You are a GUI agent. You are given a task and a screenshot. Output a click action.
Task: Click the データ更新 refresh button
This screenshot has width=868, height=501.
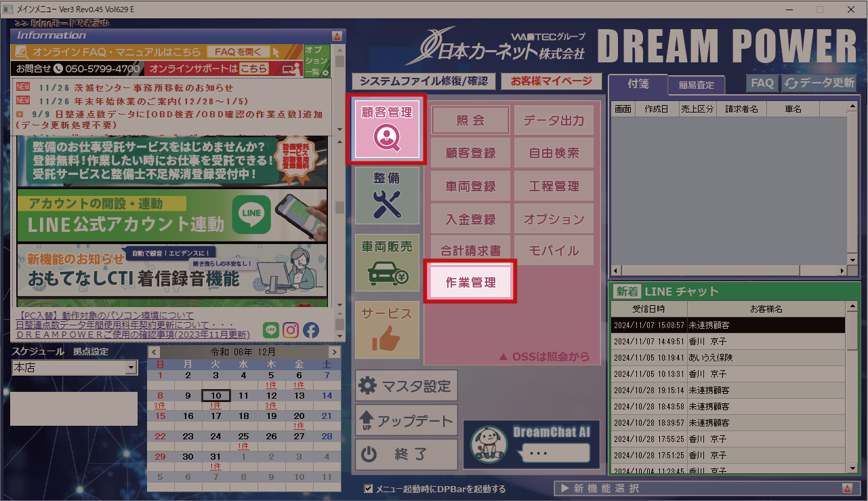[819, 83]
